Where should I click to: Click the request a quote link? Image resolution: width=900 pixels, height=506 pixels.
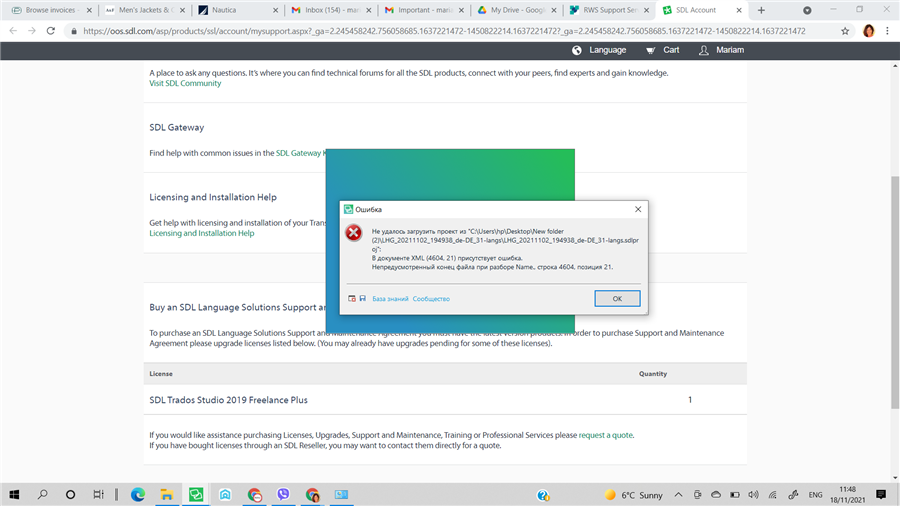606,435
